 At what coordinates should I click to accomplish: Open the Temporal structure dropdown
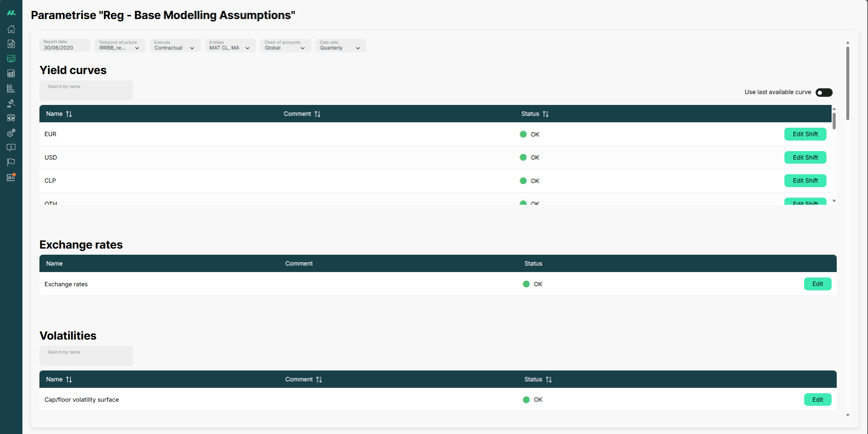point(120,45)
